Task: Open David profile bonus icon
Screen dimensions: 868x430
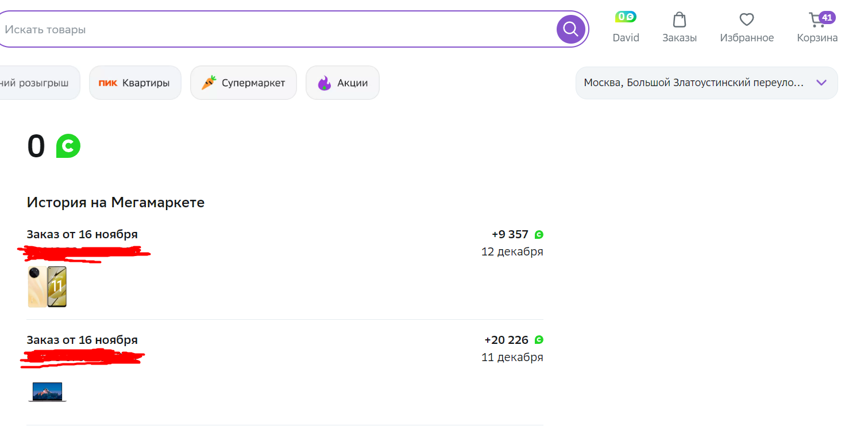Action: [626, 17]
